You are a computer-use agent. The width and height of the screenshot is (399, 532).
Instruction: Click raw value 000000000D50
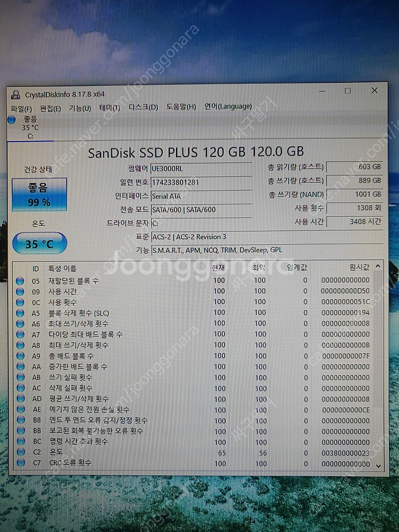click(x=345, y=291)
